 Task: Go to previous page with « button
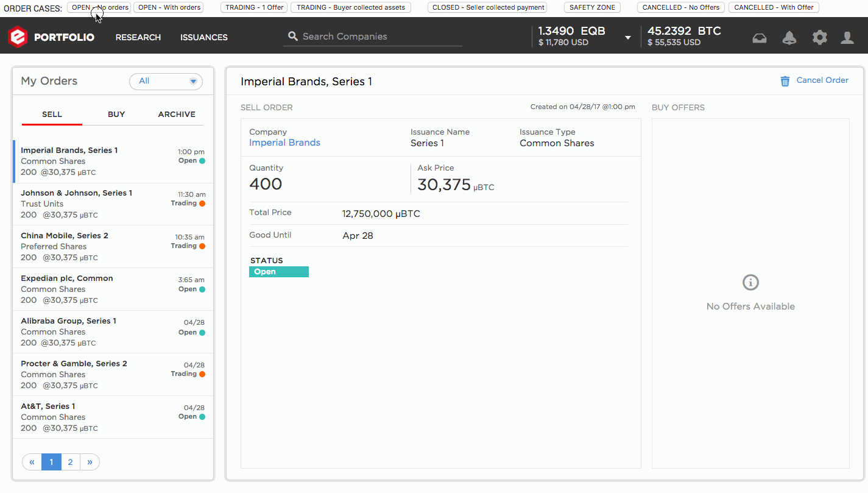pyautogui.click(x=32, y=462)
